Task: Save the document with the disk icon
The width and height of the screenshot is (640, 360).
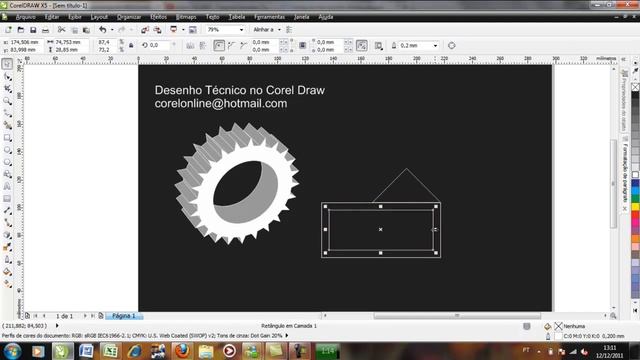Action: coord(33,30)
